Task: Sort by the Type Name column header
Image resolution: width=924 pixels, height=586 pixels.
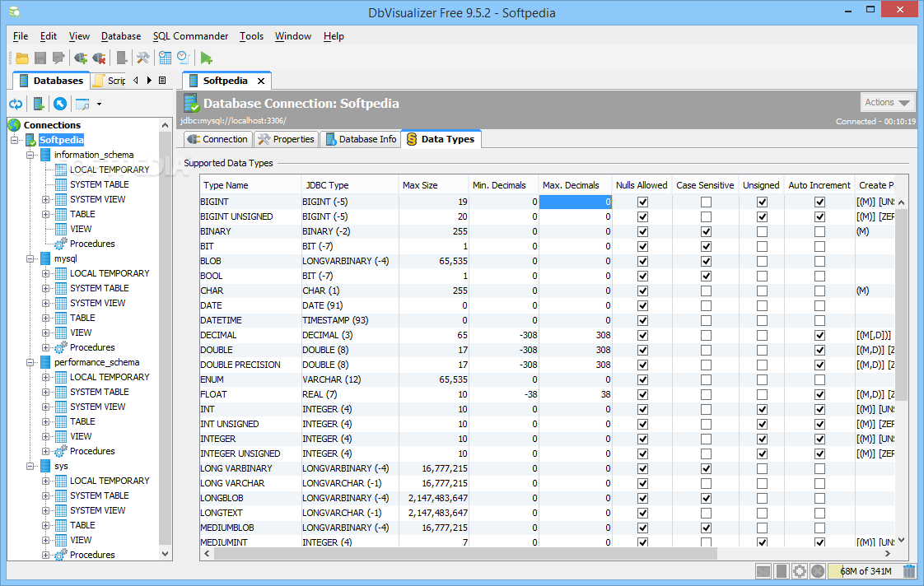Action: coord(250,185)
